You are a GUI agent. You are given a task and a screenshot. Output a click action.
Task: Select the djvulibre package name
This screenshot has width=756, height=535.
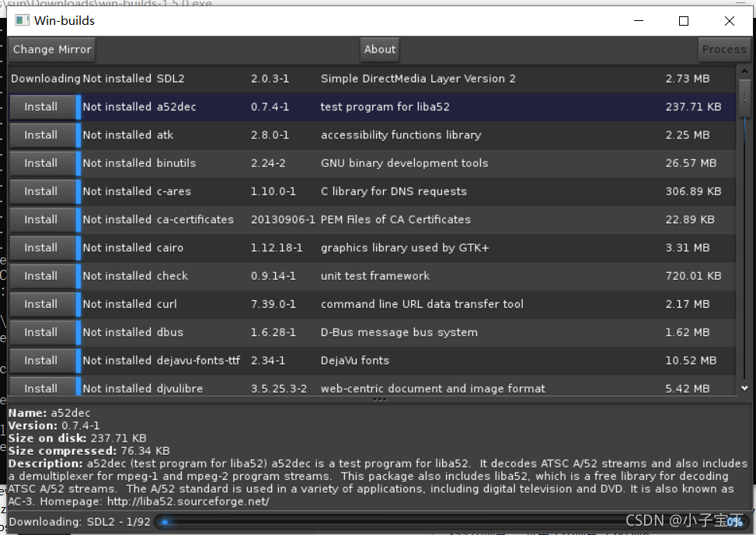pos(179,389)
